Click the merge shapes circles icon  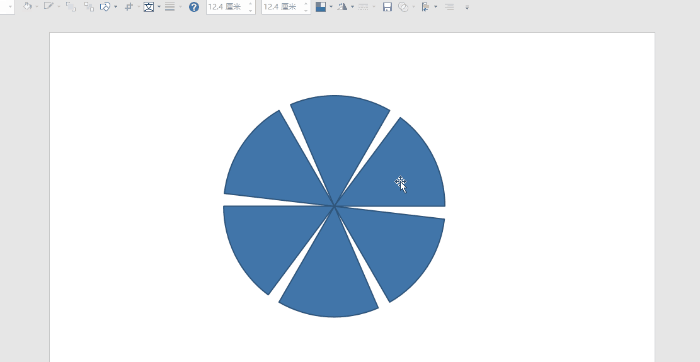tap(403, 7)
